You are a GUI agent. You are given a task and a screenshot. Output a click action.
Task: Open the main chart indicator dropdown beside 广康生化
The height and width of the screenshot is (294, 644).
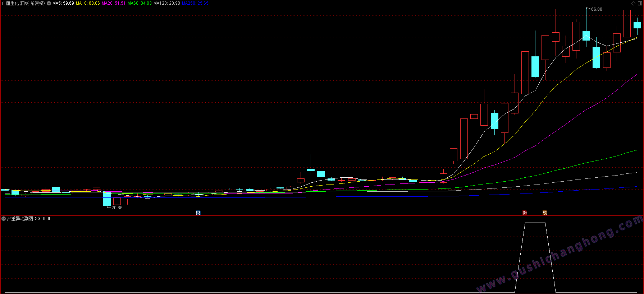coord(49,3)
